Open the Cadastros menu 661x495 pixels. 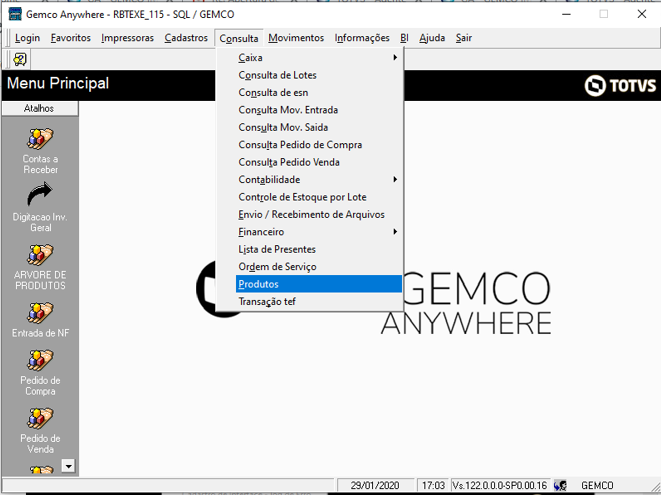click(x=186, y=38)
